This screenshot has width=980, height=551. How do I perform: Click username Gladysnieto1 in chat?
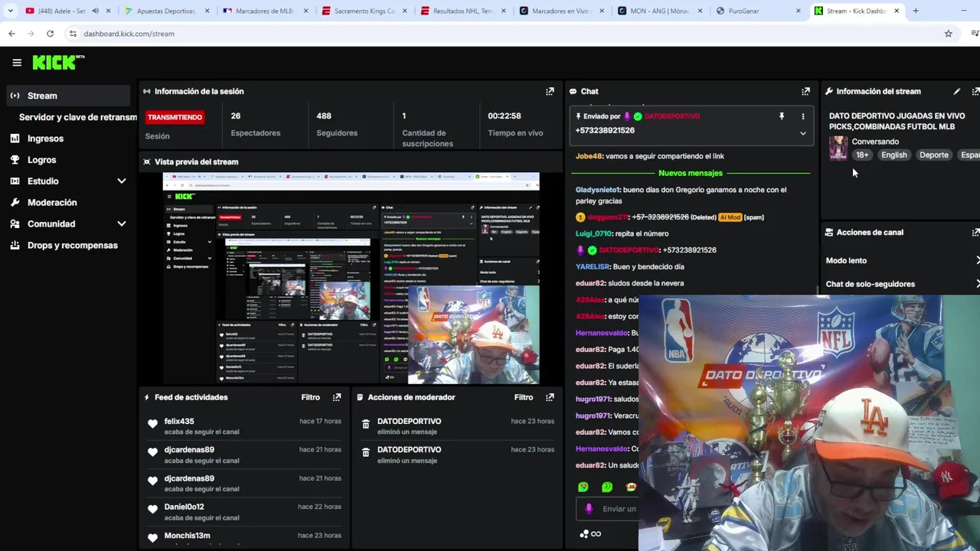(x=597, y=190)
